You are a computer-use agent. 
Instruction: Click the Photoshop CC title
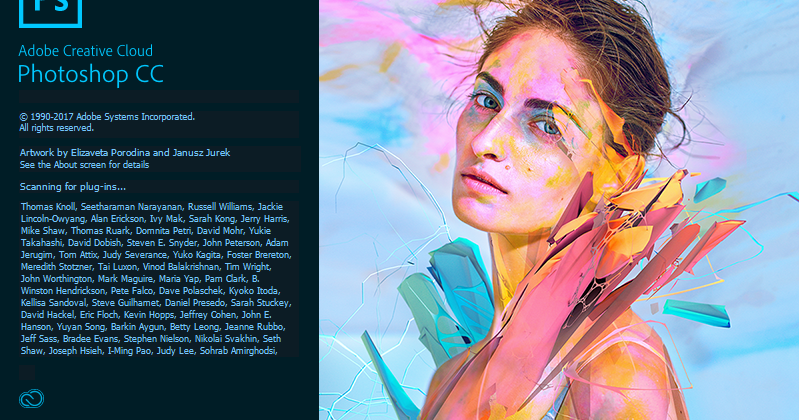91,74
